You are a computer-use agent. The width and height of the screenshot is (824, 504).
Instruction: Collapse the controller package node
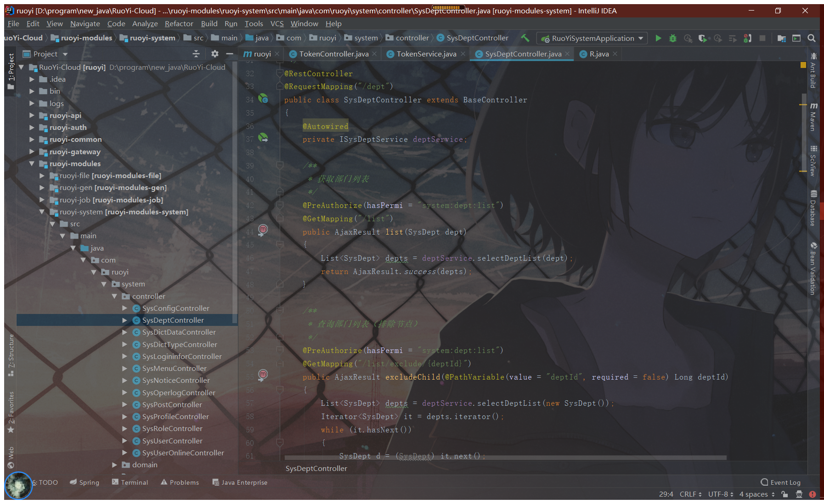pos(114,296)
